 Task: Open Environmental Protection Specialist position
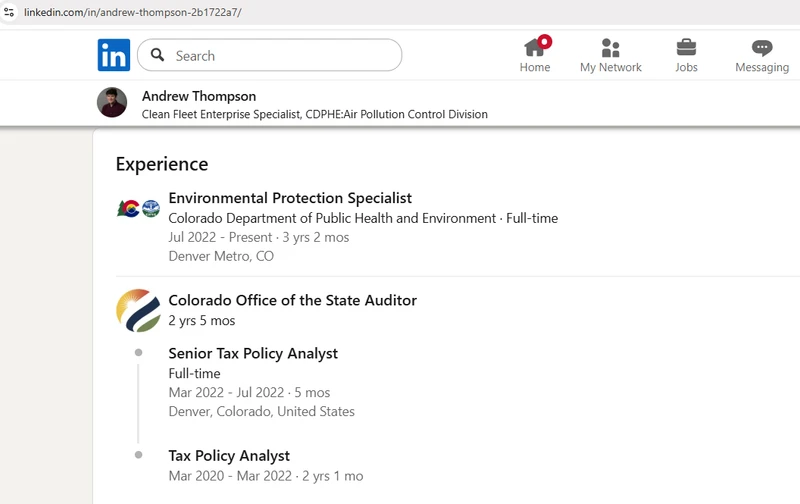coord(290,198)
